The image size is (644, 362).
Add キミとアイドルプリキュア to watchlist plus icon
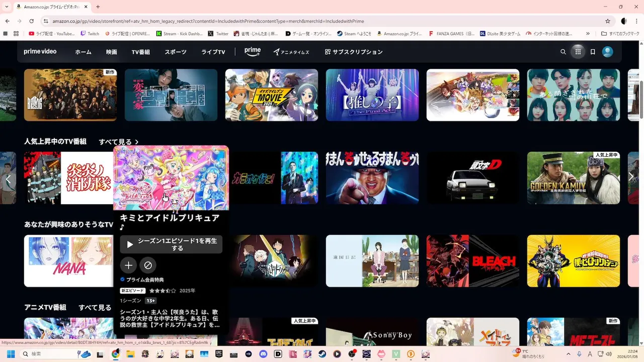pyautogui.click(x=128, y=265)
